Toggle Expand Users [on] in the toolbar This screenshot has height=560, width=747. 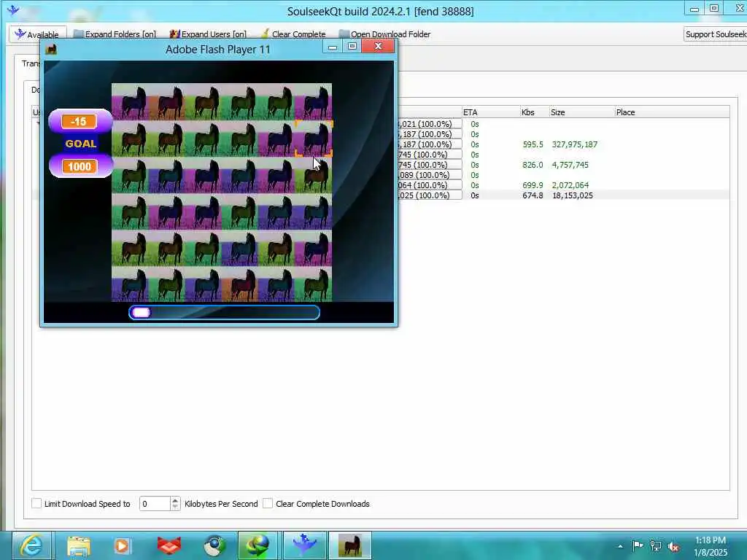point(208,34)
